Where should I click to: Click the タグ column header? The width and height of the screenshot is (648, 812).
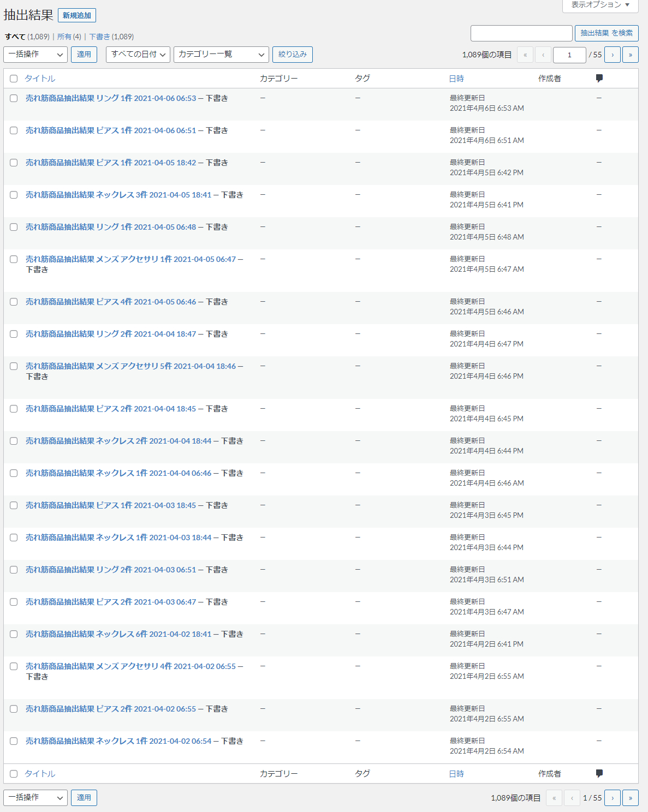click(362, 79)
